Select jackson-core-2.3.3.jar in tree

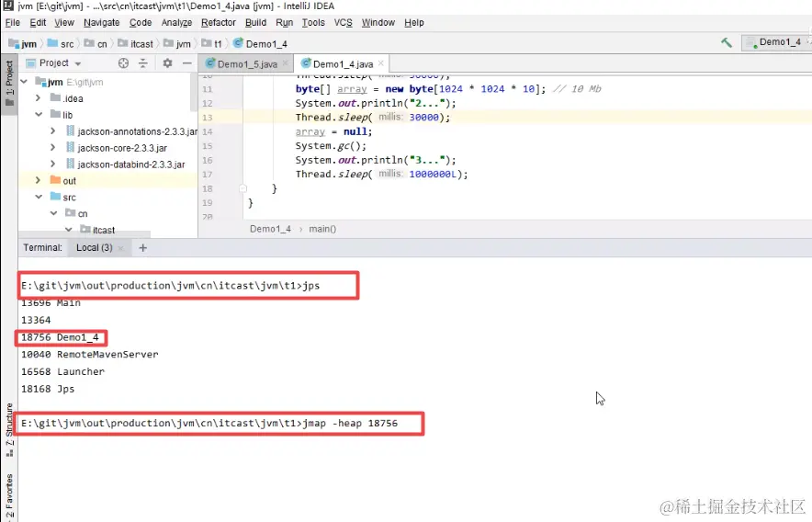pos(117,148)
